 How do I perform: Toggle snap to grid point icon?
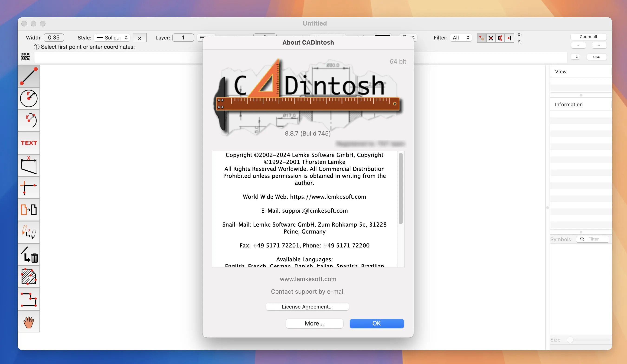click(x=481, y=38)
